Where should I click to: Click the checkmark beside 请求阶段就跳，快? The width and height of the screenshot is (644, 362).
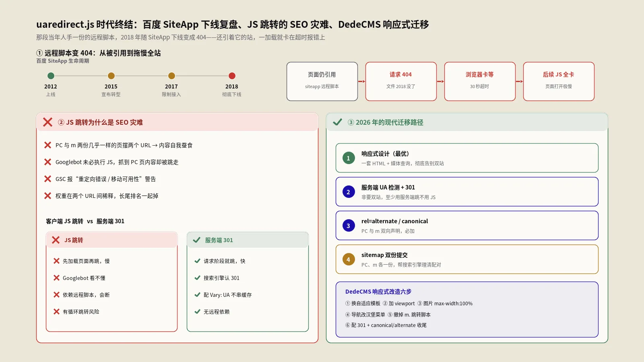(197, 261)
